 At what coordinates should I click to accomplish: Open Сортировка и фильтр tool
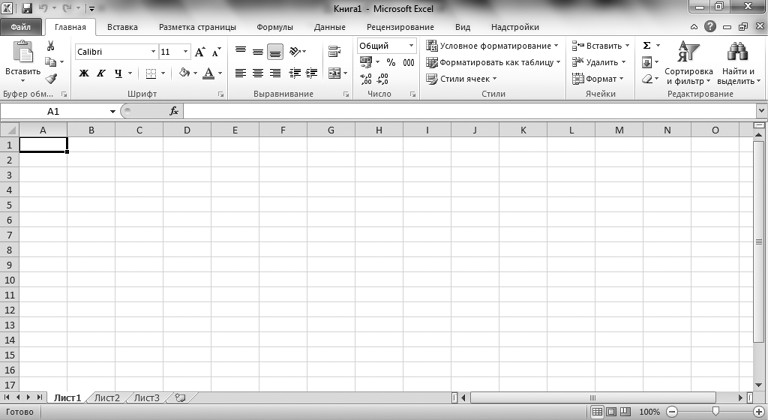click(689, 62)
